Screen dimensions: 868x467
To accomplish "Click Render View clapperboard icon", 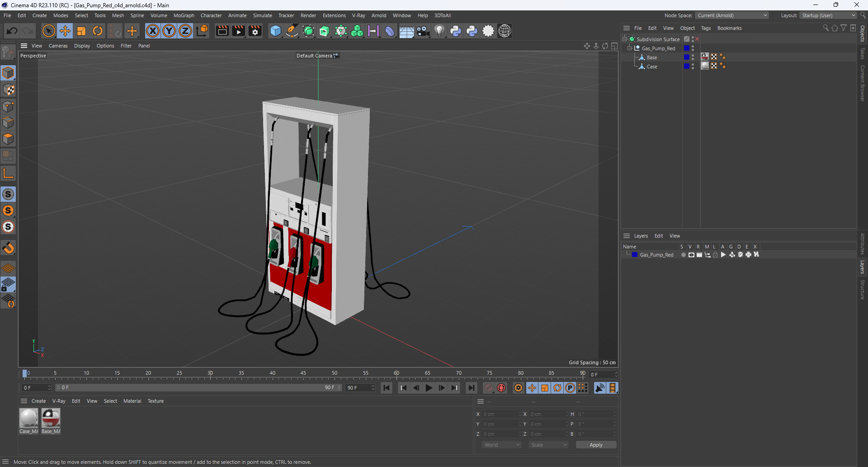I will point(222,31).
